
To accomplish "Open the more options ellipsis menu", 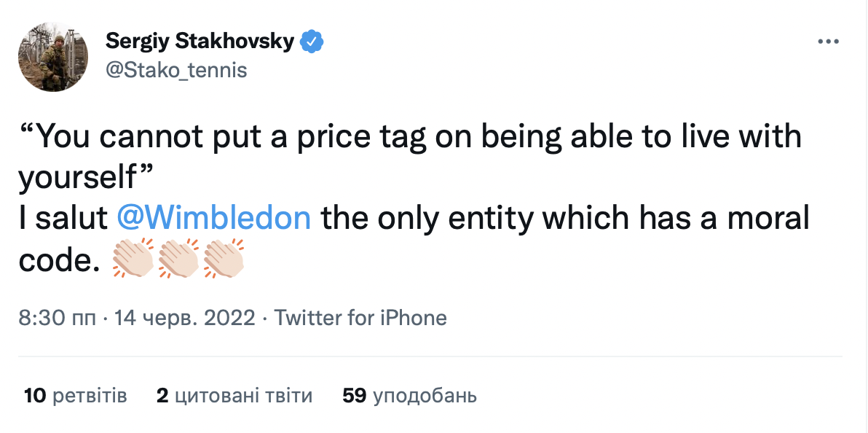I will click(x=829, y=42).
